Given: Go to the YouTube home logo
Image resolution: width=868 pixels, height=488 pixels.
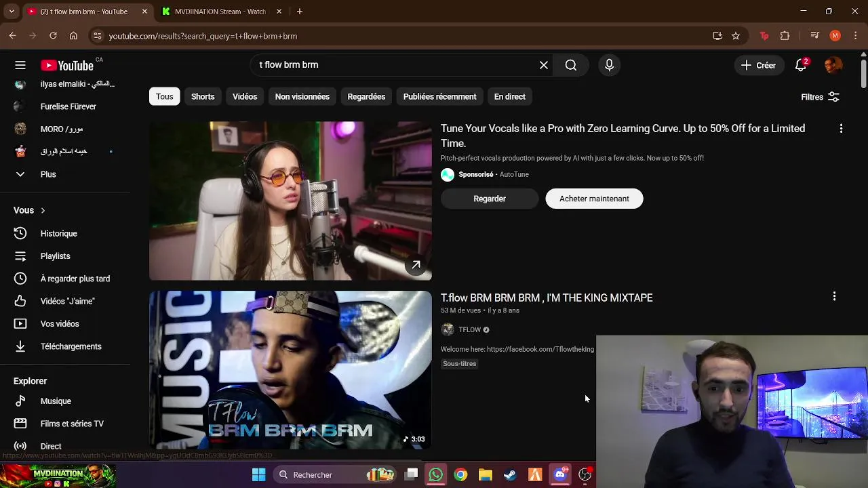Looking at the screenshot, I should tap(67, 65).
